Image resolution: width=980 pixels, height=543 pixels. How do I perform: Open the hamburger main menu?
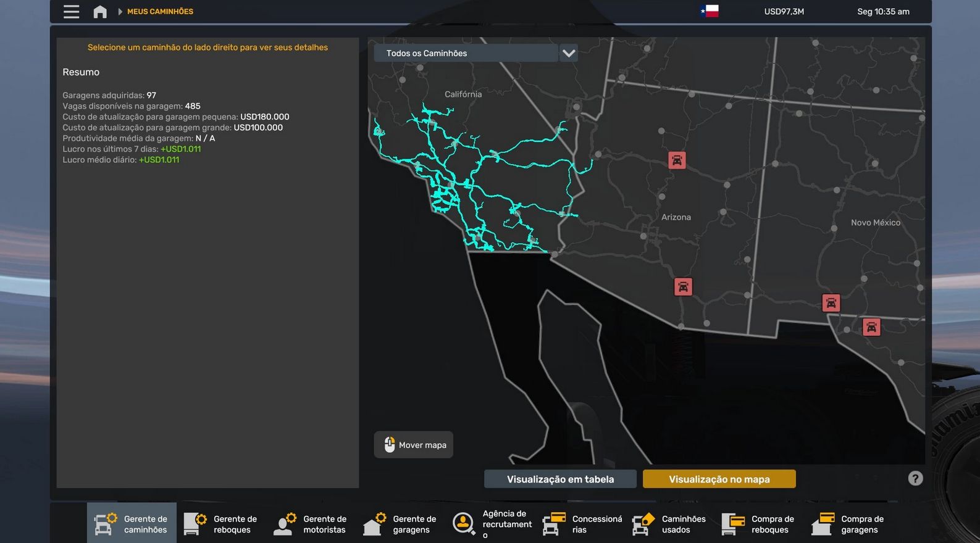click(71, 12)
